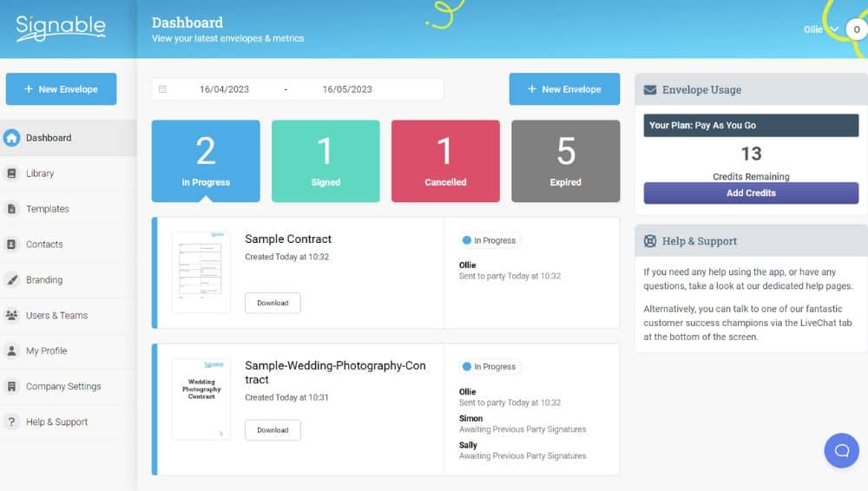Open Help & Support in sidebar

(x=68, y=422)
